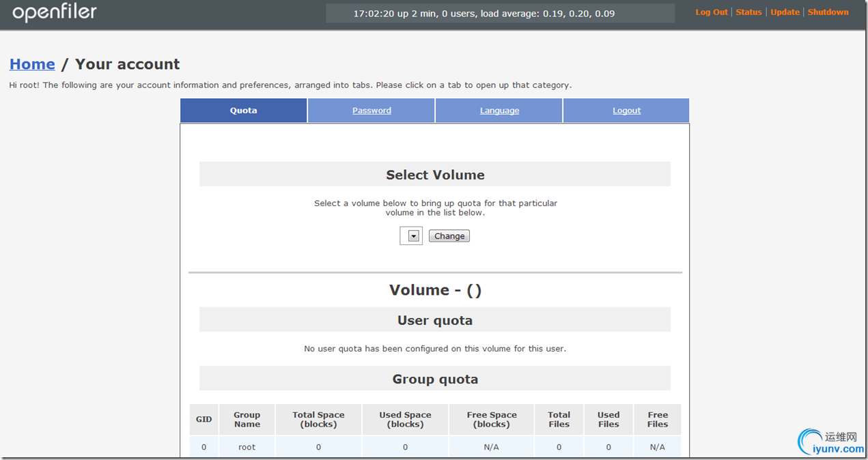Click the 'Used Files' column header
Viewport: 868px width, 460px height.
(608, 420)
